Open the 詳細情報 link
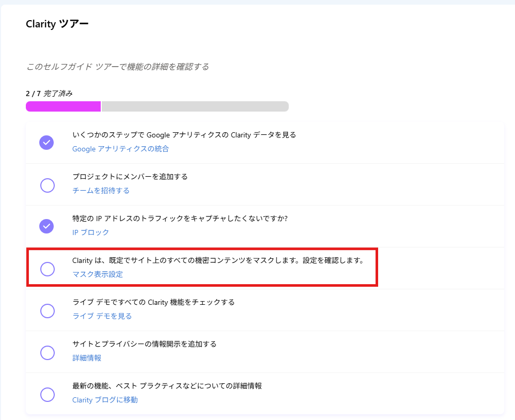The image size is (515, 420). (87, 358)
